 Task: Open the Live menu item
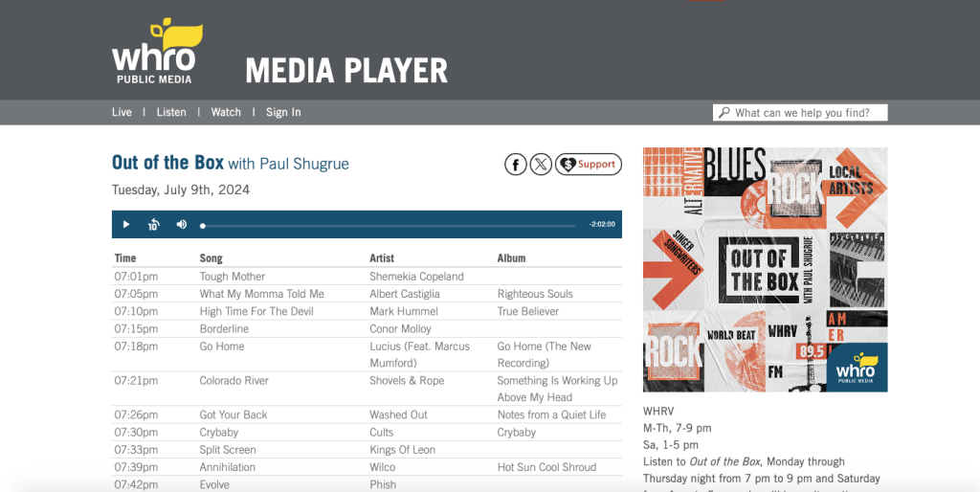coord(122,113)
